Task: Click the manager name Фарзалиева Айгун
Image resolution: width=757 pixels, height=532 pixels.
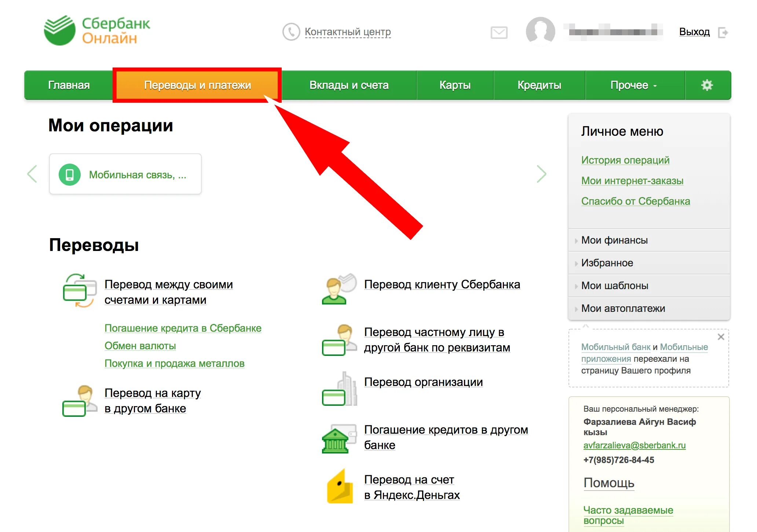Action: click(x=640, y=427)
